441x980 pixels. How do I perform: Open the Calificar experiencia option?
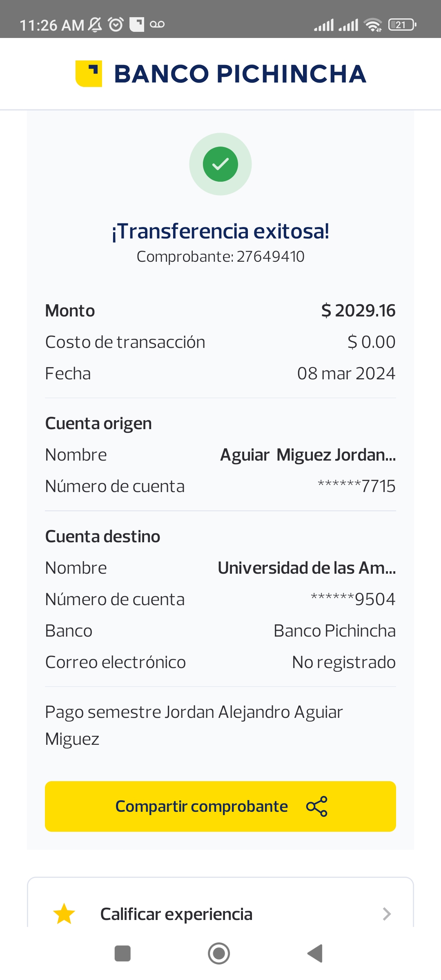pyautogui.click(x=176, y=914)
